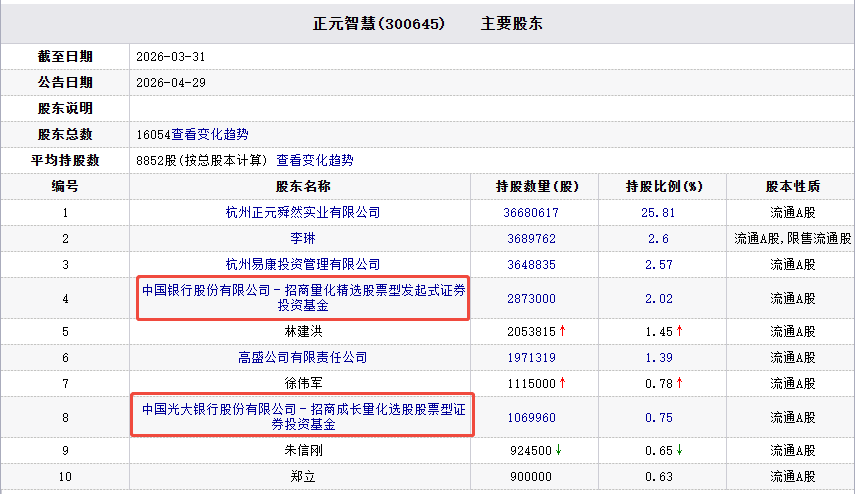Screen dimensions: 864x494
Task: Click holding amount 2053815 of 林建洪
Action: point(532,332)
